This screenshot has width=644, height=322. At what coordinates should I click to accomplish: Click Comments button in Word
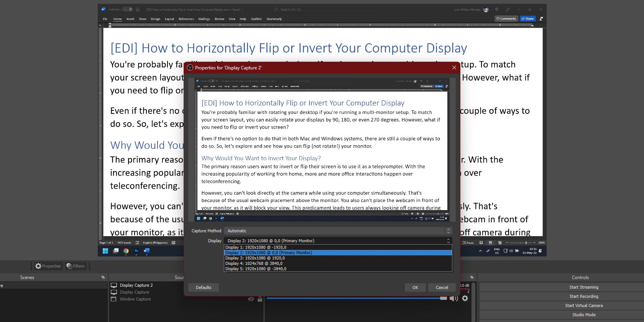506,18
